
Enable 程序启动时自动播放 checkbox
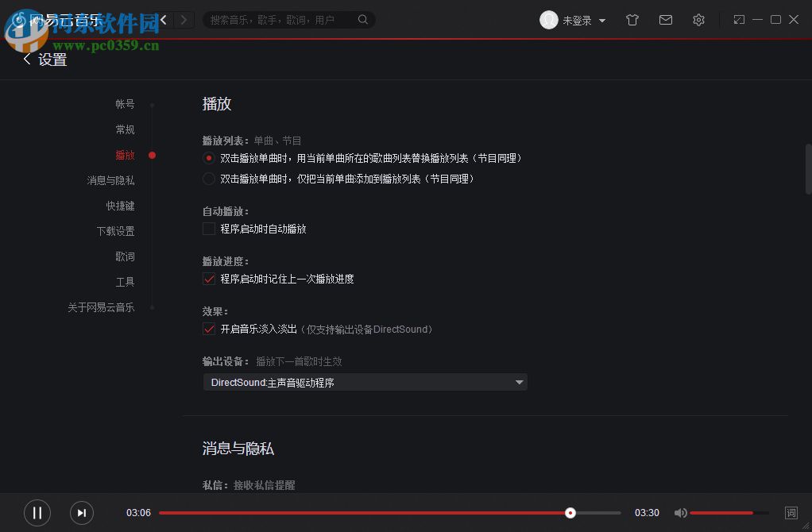[208, 229]
